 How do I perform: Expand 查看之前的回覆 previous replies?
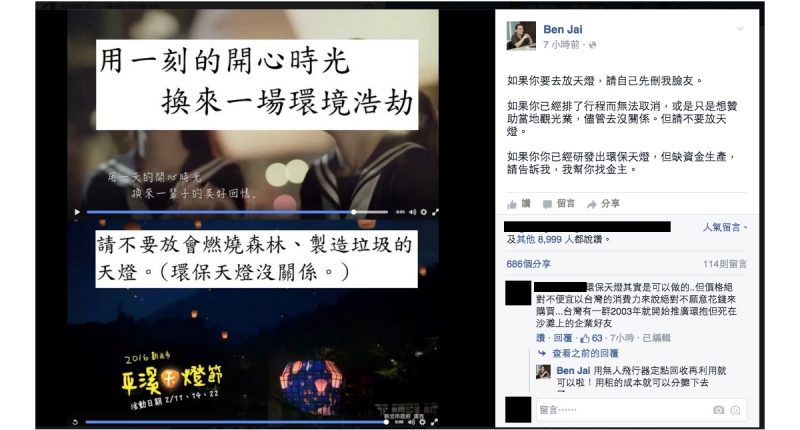coord(585,353)
